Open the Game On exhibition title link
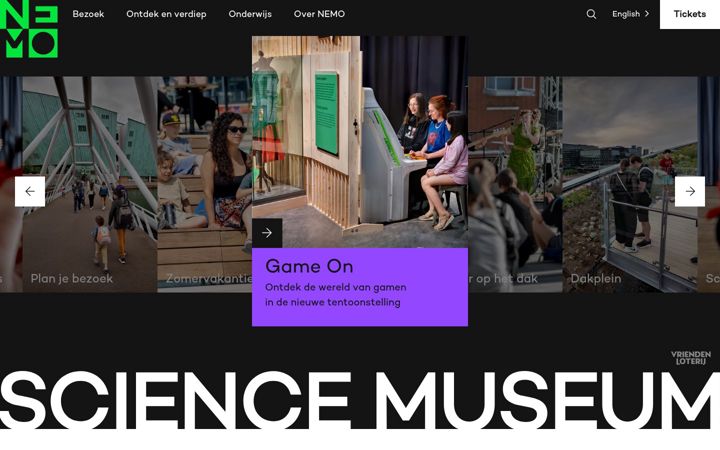720x450 pixels. 309,266
